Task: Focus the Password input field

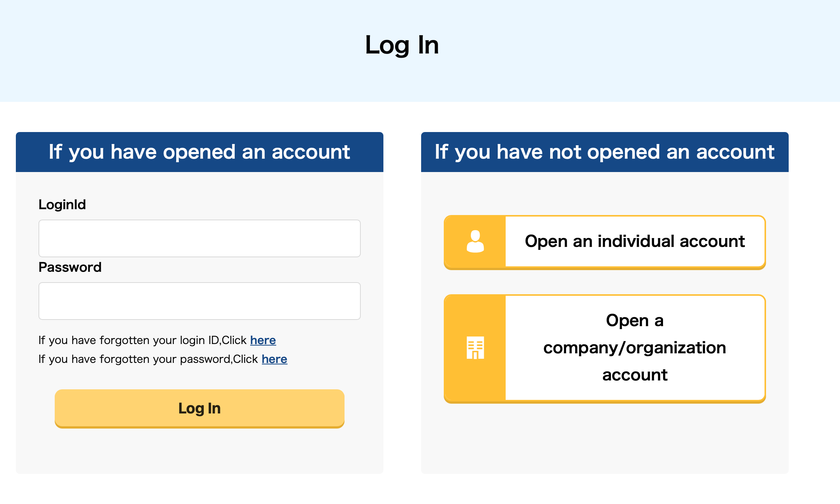Action: click(x=199, y=301)
